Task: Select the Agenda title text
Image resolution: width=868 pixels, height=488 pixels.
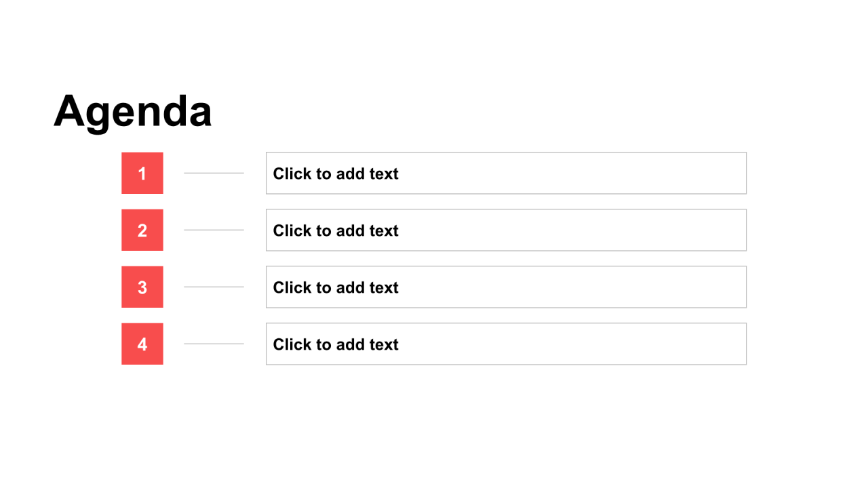Action: click(x=133, y=110)
